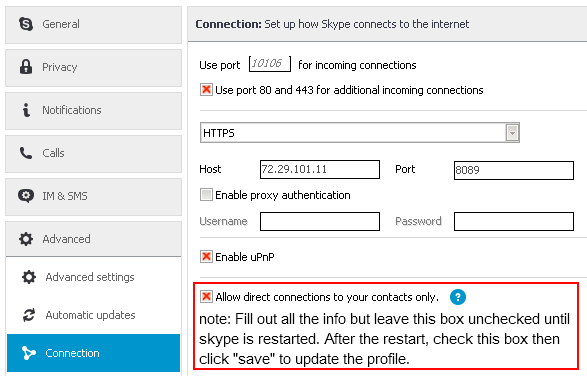The width and height of the screenshot is (587, 376).
Task: Enable proxy authentication checkbox
Action: [206, 195]
